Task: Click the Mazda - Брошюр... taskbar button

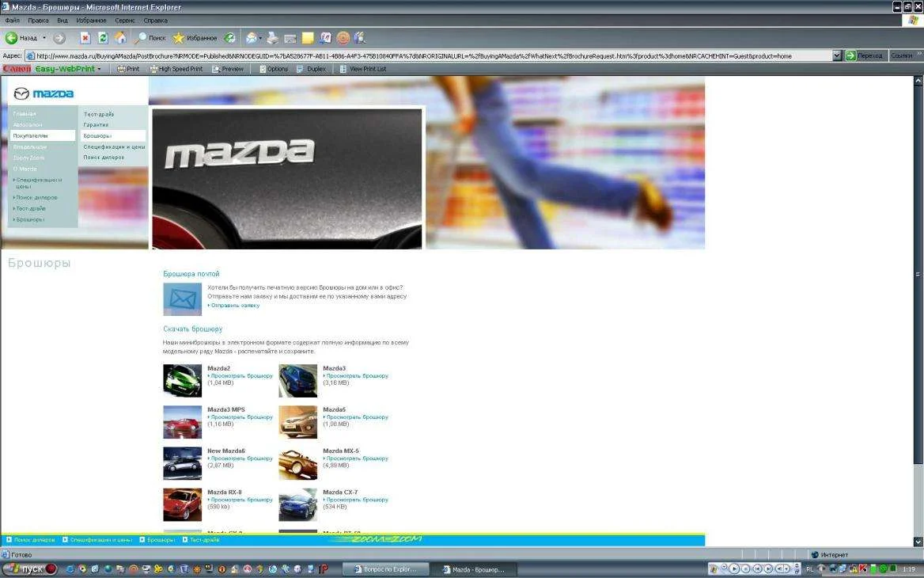Action: (x=475, y=569)
